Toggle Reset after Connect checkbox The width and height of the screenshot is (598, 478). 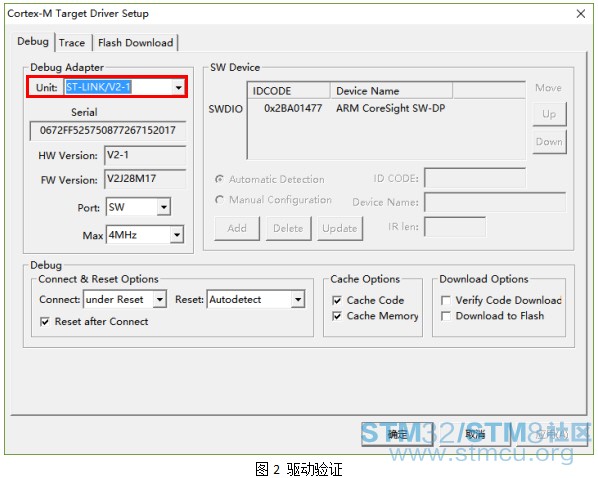[x=45, y=322]
